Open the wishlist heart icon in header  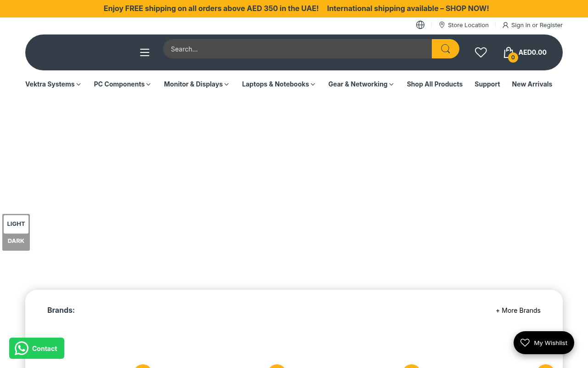481,52
